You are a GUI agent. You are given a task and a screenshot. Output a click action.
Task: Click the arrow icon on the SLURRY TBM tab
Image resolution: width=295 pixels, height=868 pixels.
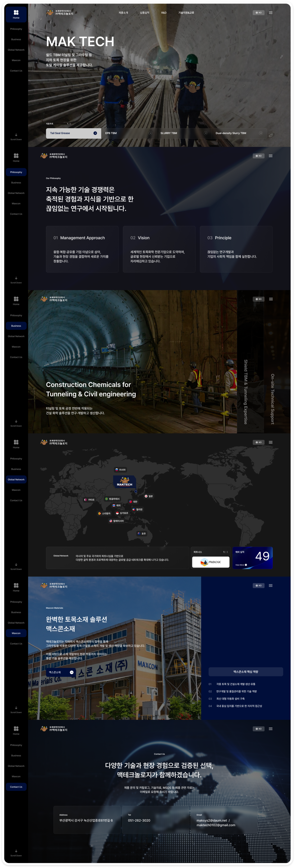pyautogui.click(x=205, y=133)
